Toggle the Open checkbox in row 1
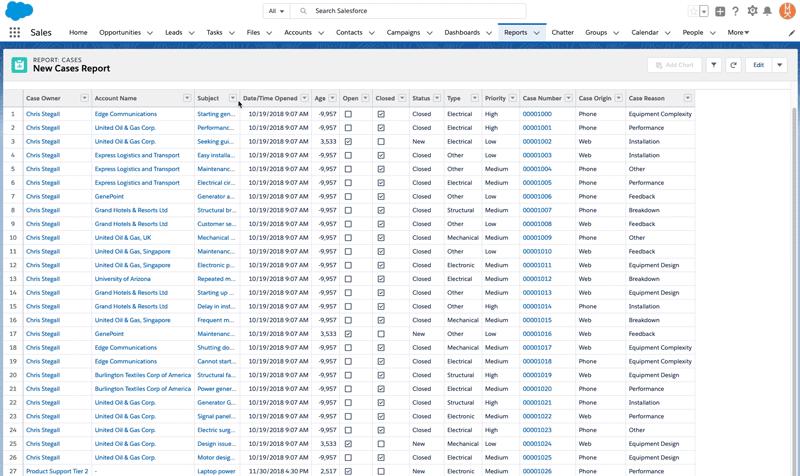Screen dimensions: 800x476 [x=348, y=114]
